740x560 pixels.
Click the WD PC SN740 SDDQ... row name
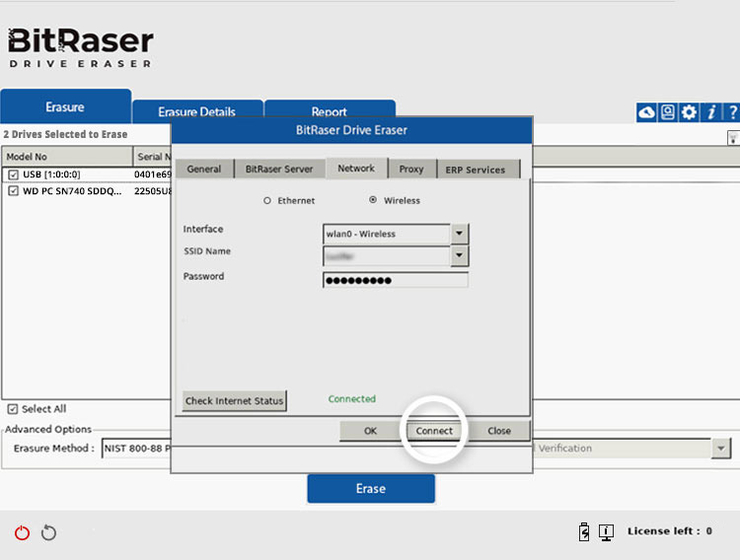click(72, 191)
